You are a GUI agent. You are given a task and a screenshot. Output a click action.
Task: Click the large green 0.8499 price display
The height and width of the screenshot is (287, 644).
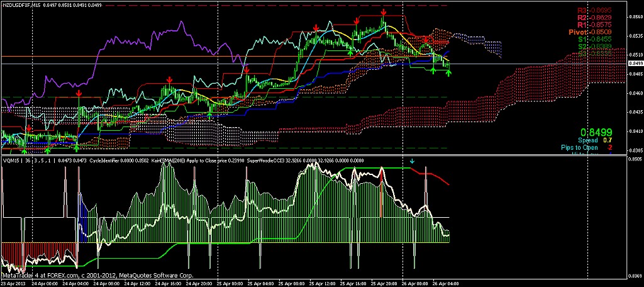click(x=596, y=132)
